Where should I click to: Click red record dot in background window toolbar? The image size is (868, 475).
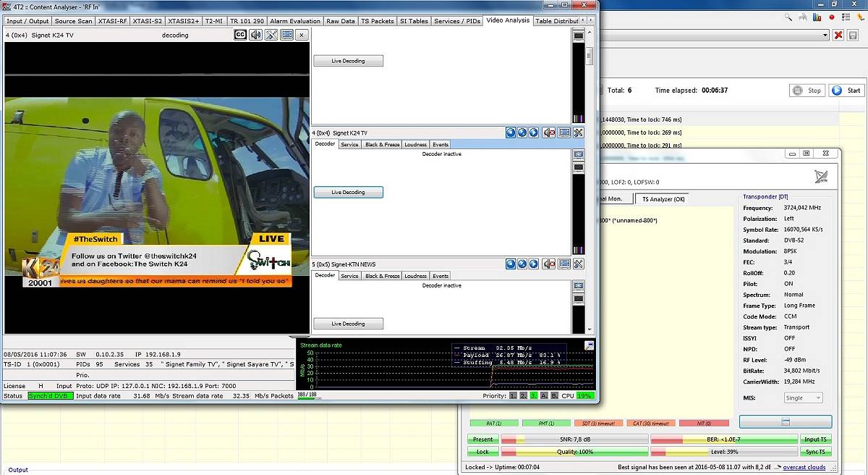click(x=833, y=16)
